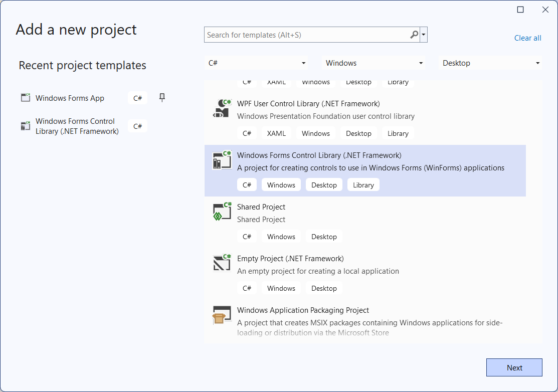
Task: Click Library tag under Windows Forms Control Library
Action: (363, 185)
